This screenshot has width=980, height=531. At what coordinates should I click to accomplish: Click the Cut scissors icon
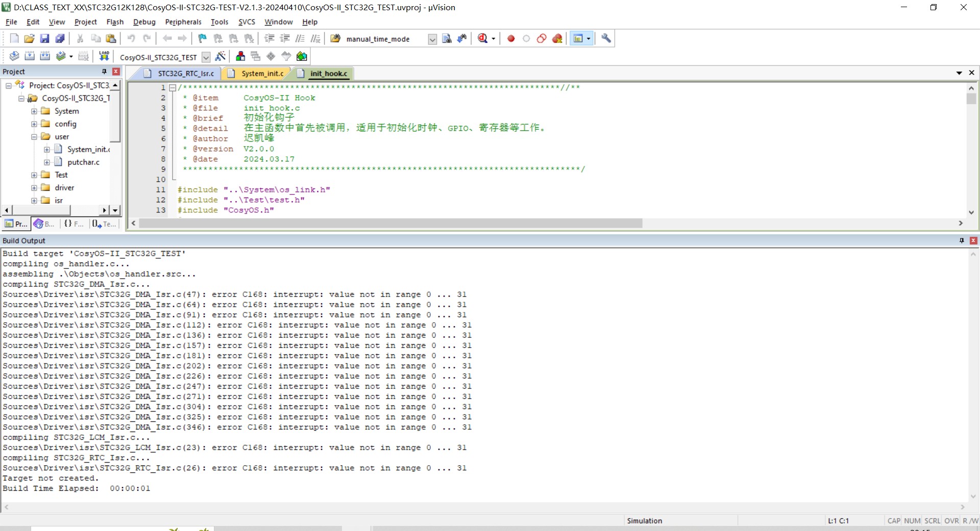[80, 39]
